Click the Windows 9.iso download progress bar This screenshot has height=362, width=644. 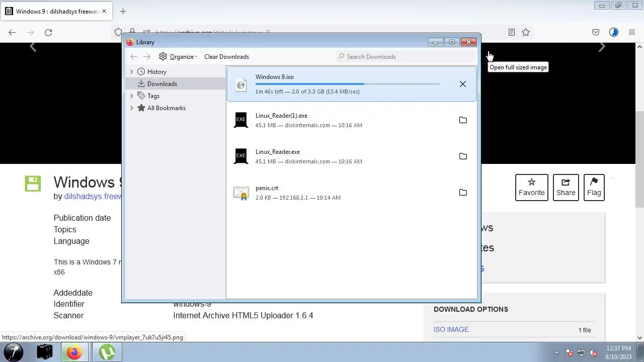348,84
